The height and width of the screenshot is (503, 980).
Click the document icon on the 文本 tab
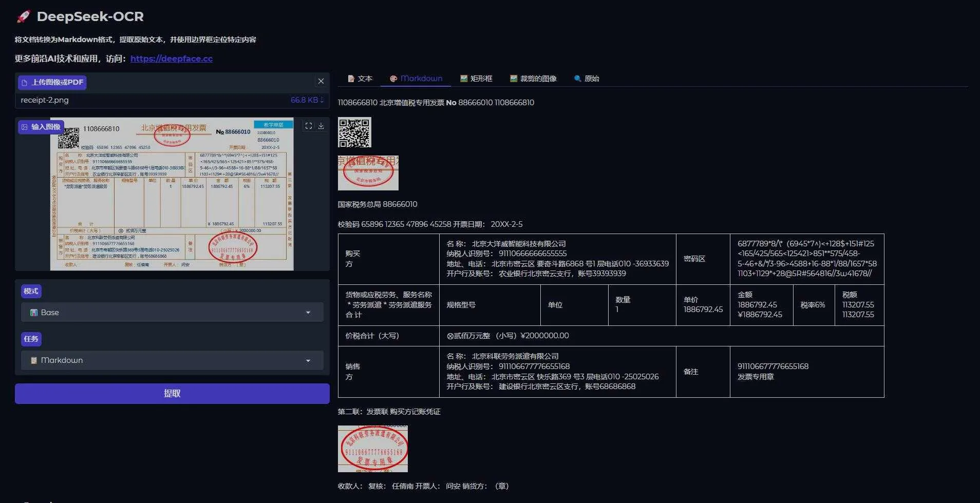(351, 78)
